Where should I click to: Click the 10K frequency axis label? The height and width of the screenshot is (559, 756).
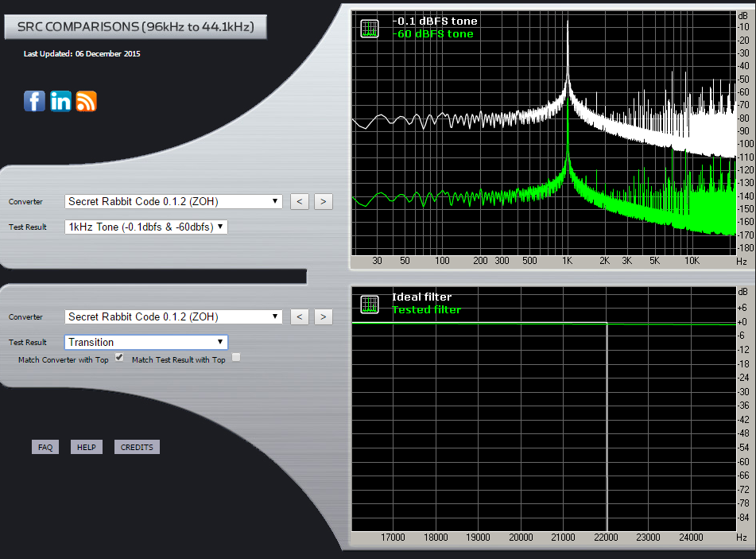(x=692, y=261)
